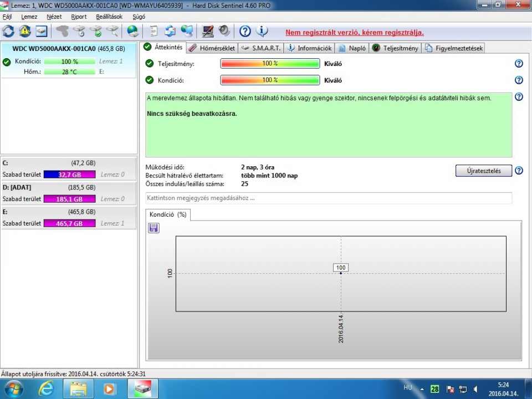Open Windows Explorer folder from taskbar

[x=78, y=389]
